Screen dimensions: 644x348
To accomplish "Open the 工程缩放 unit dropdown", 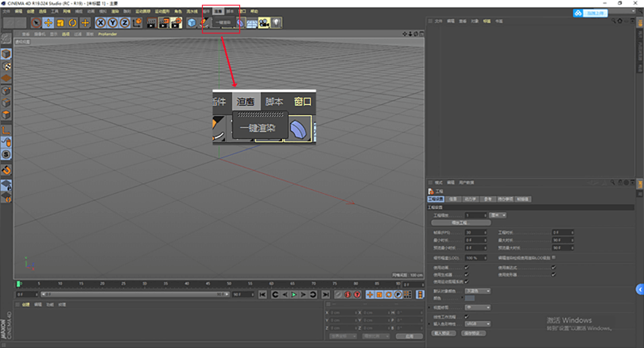I will click(x=499, y=215).
